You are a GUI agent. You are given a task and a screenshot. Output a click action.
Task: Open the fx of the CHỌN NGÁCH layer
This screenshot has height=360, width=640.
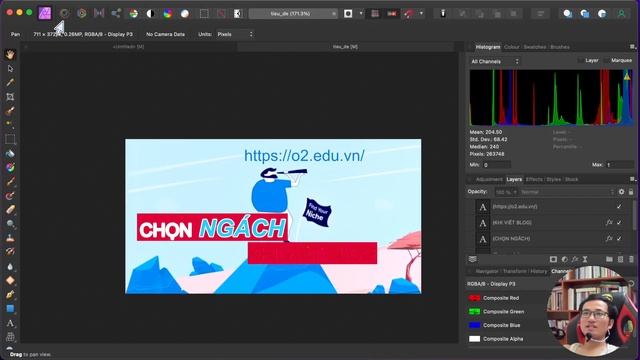[x=609, y=238]
